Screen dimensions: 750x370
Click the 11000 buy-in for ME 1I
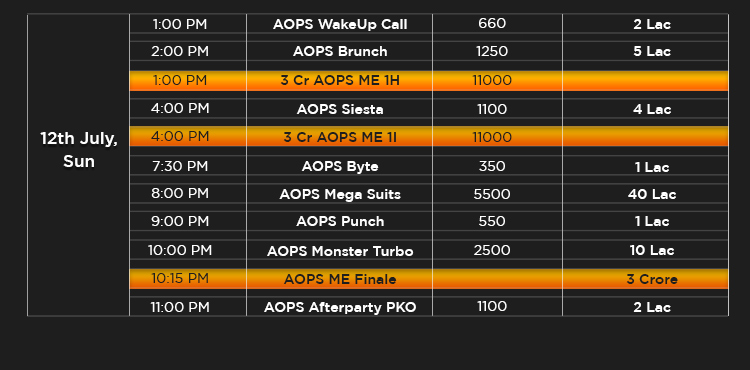coord(492,137)
